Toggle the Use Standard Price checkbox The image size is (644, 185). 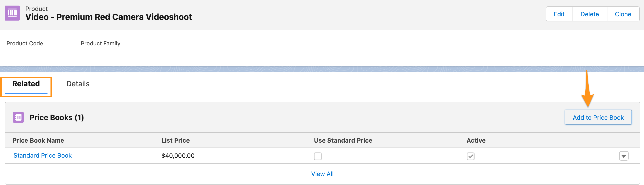(x=318, y=156)
